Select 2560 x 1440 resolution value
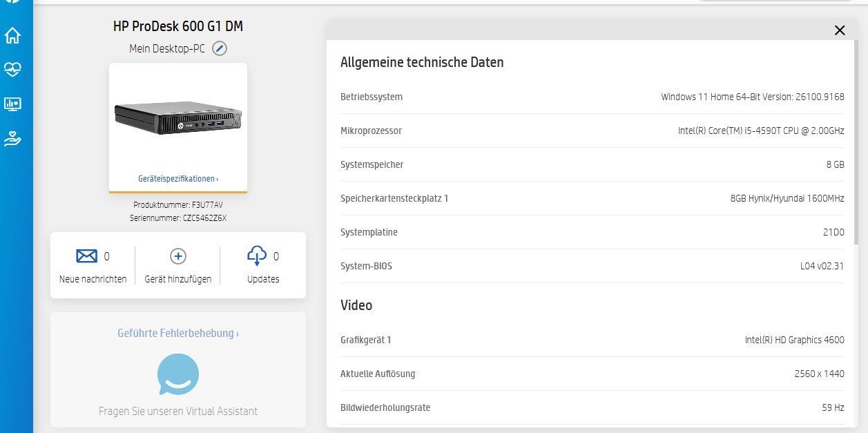The width and height of the screenshot is (868, 433). click(819, 374)
